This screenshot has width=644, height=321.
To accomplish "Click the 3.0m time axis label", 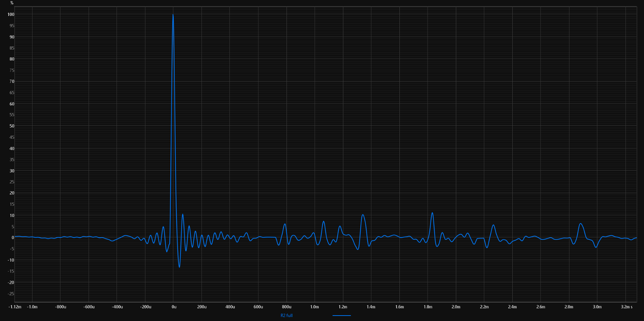I will point(597,307).
